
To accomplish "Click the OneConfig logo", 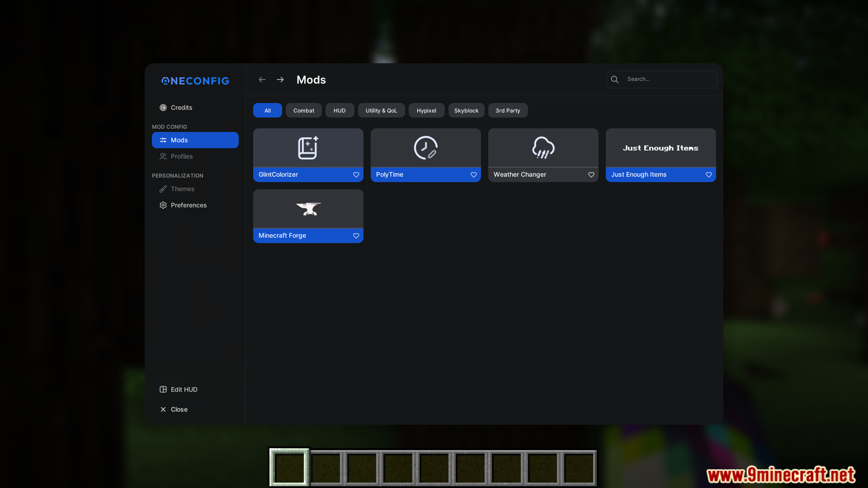I will [x=195, y=81].
